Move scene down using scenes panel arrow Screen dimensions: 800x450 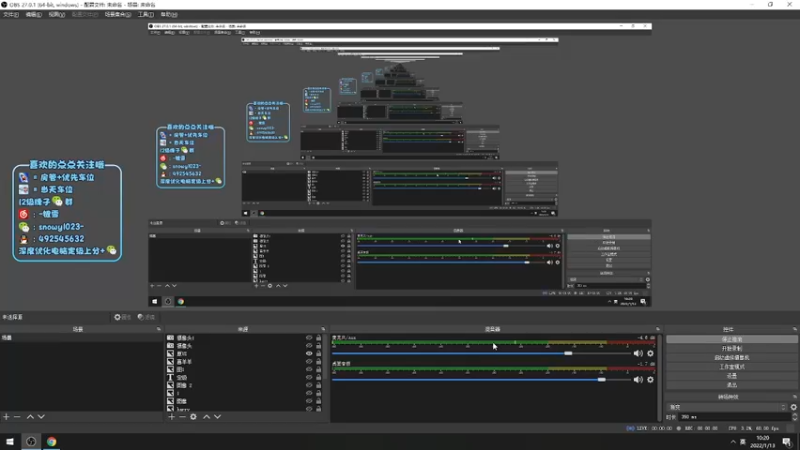41,417
